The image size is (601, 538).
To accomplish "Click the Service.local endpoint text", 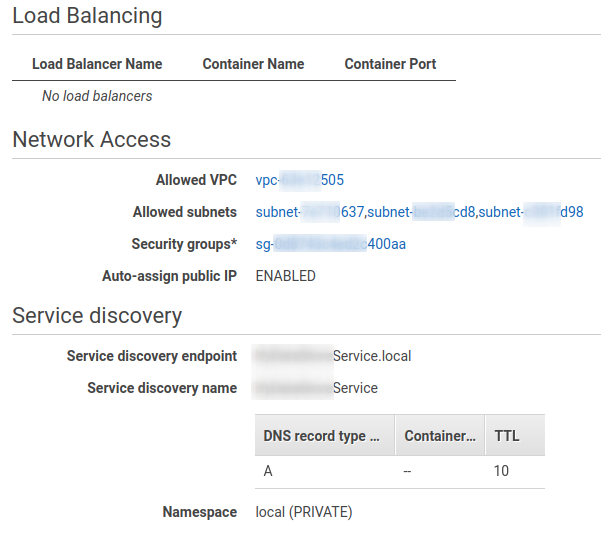I will pos(332,356).
